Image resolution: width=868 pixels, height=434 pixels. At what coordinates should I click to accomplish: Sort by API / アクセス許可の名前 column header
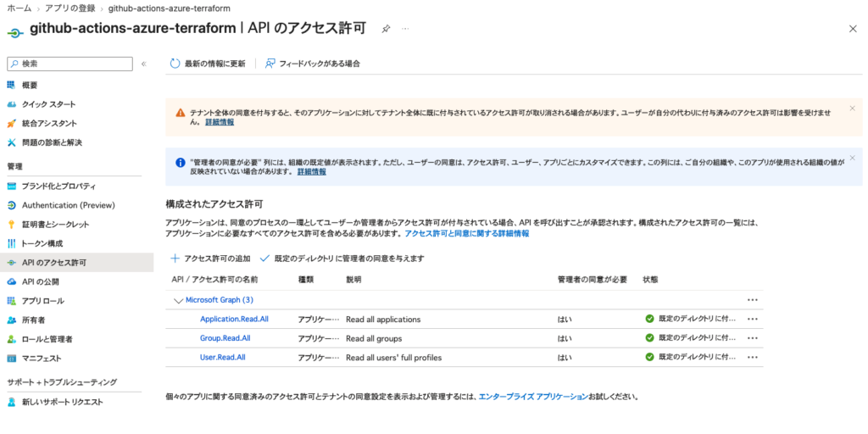[214, 280]
